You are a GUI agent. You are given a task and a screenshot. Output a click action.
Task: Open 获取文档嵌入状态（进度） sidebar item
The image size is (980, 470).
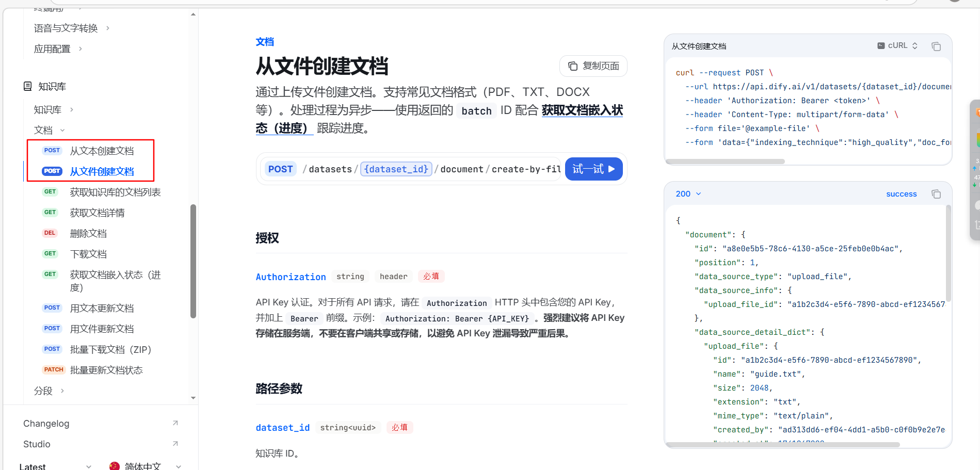(x=115, y=281)
